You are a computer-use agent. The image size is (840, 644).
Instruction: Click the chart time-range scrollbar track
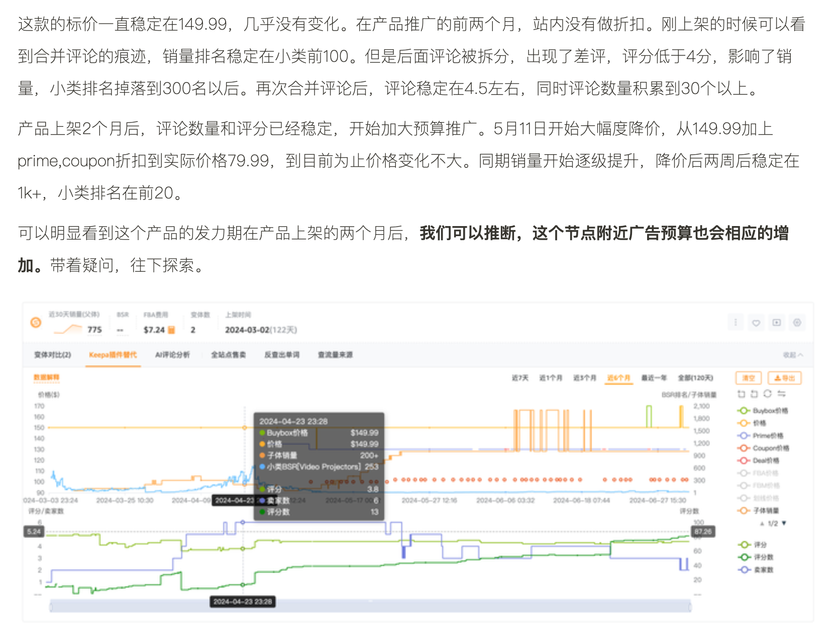(371, 606)
